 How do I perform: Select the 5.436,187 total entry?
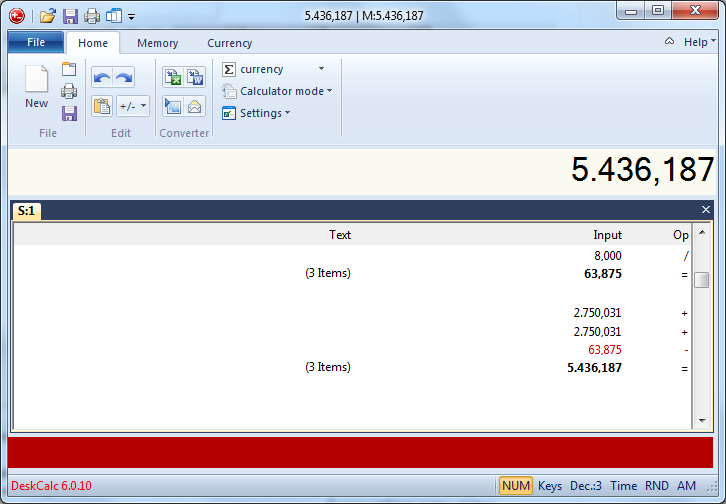(x=595, y=368)
